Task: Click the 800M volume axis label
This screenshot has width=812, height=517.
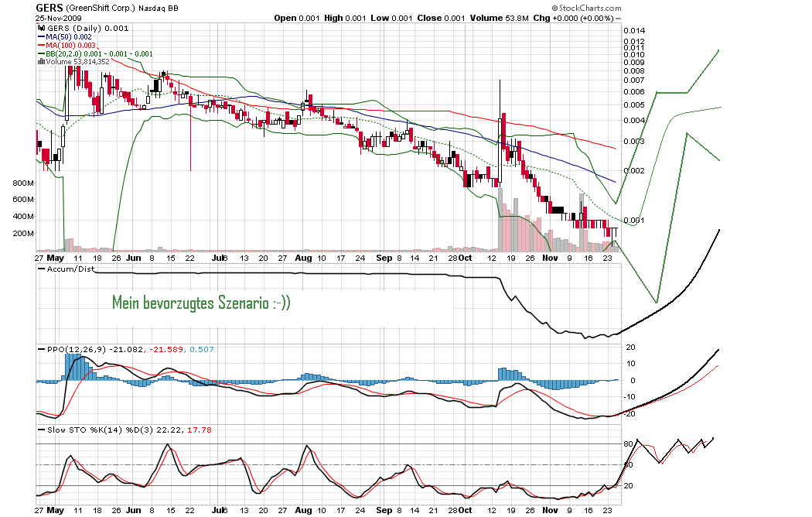Action: (x=23, y=183)
